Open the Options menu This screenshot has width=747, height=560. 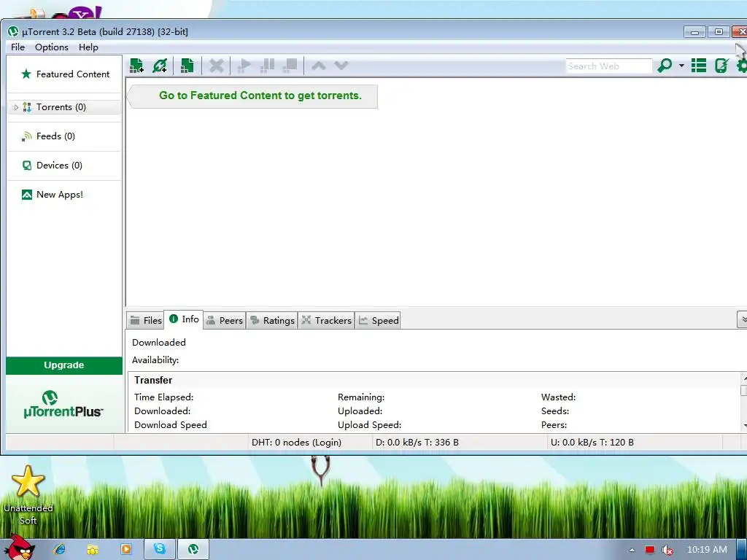[52, 47]
